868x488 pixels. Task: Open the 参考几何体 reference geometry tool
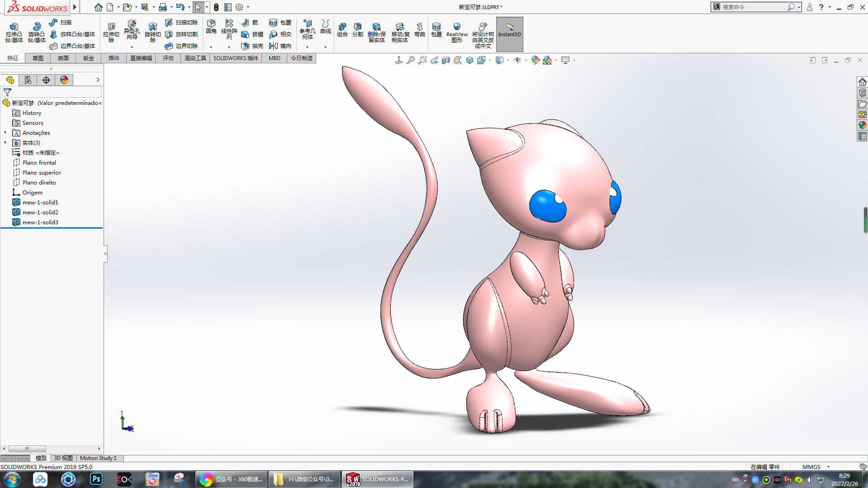point(308,29)
